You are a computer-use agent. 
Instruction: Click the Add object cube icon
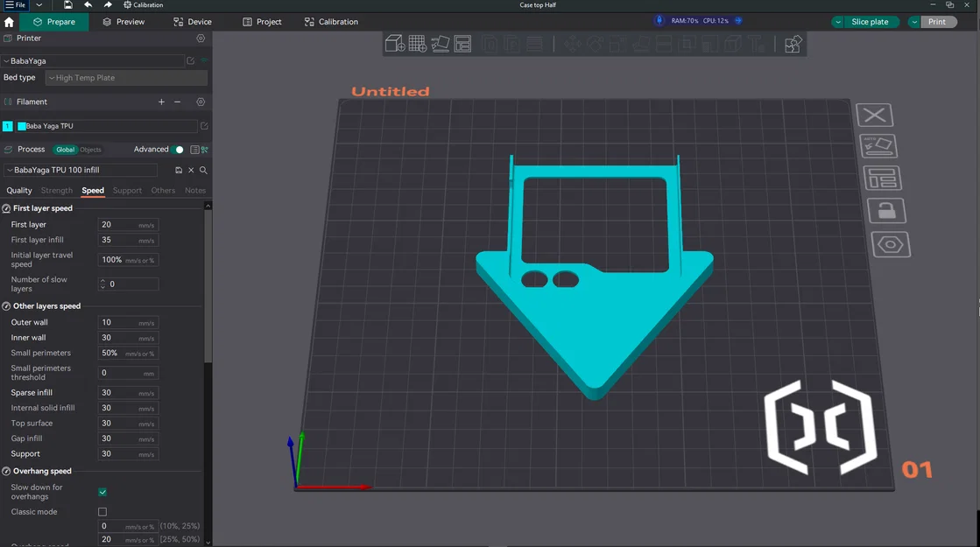[395, 44]
